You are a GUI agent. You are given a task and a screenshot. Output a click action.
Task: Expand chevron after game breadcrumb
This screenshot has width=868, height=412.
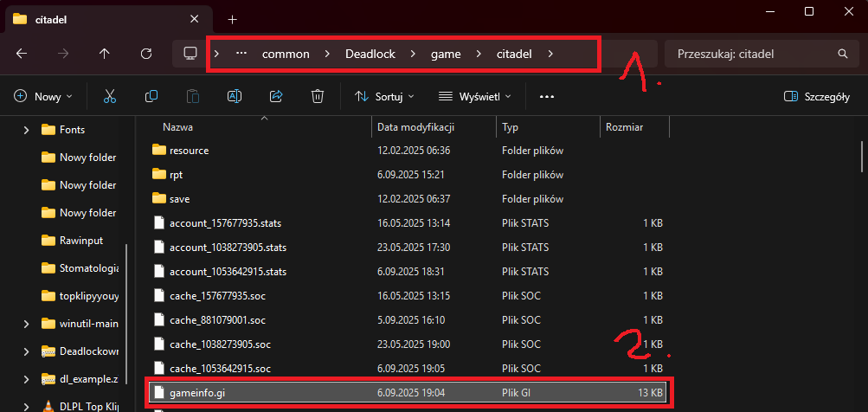479,55
